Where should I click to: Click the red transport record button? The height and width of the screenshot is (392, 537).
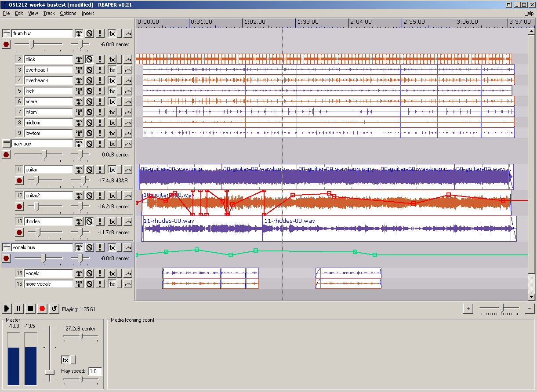pyautogui.click(x=42, y=309)
